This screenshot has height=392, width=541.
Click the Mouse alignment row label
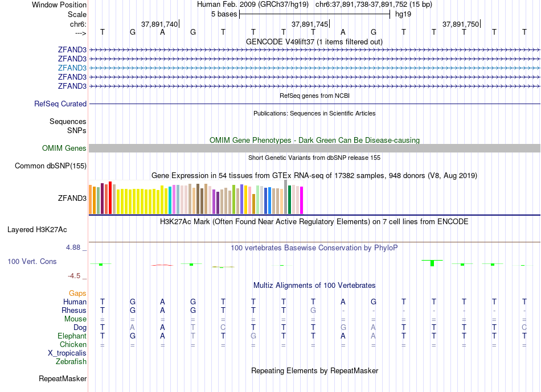click(75, 319)
